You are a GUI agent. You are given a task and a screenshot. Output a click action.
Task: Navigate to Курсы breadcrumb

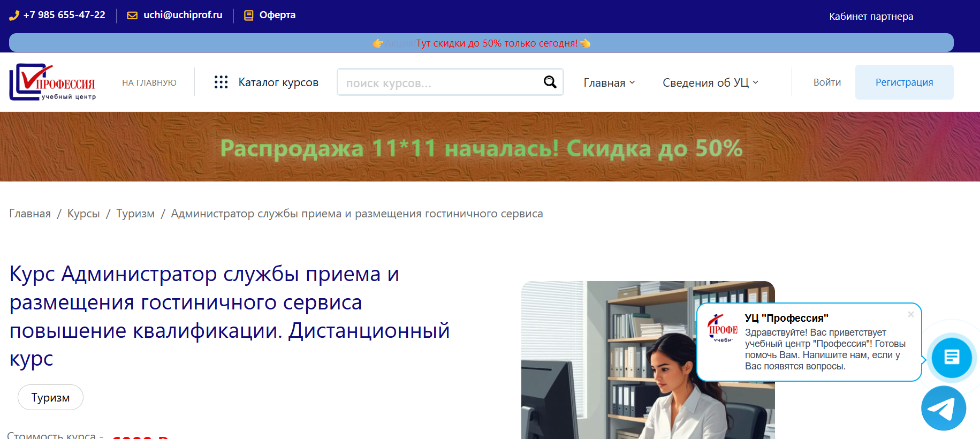(83, 214)
